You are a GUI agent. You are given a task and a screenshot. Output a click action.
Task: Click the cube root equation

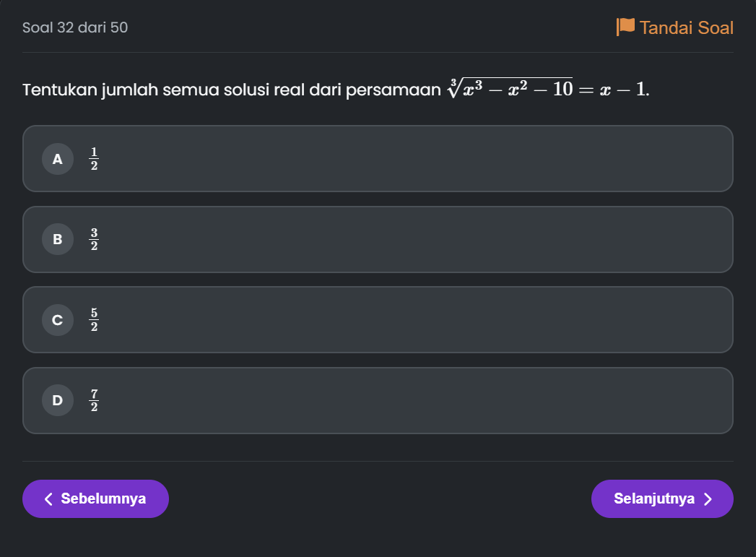coord(548,88)
